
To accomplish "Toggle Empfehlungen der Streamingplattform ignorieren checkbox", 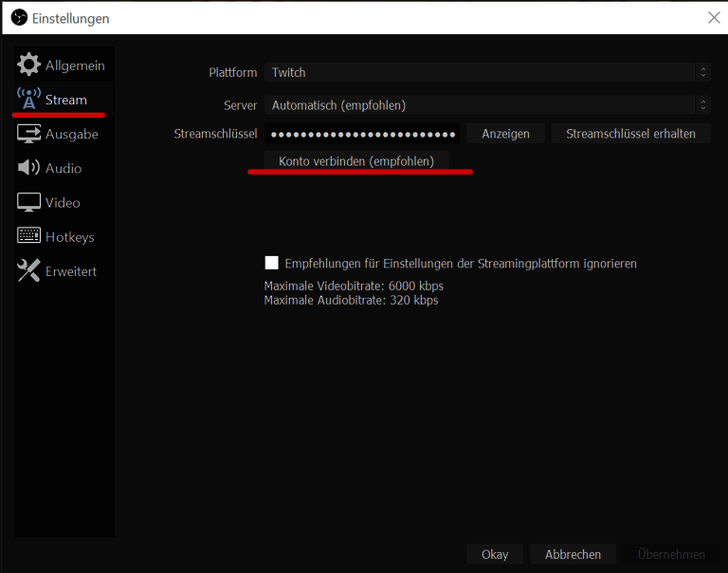I will [272, 263].
